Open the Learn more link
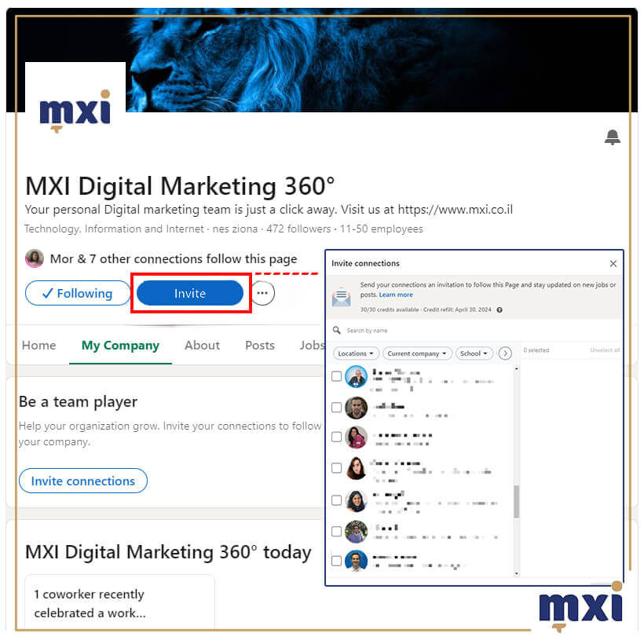 (x=396, y=295)
